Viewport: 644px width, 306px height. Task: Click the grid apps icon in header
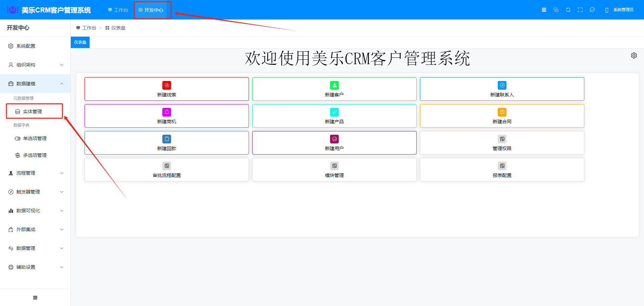(x=544, y=10)
